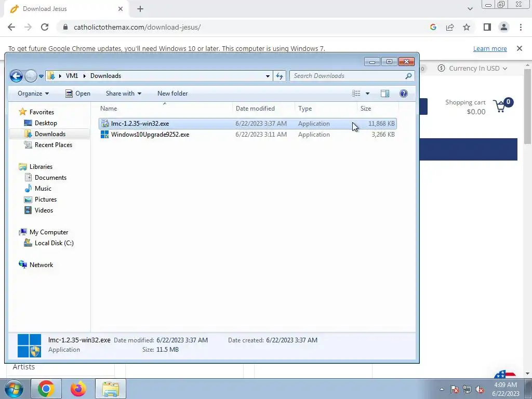Click Explorer's greyed Forward arrow button
532x399 pixels.
(x=31, y=76)
